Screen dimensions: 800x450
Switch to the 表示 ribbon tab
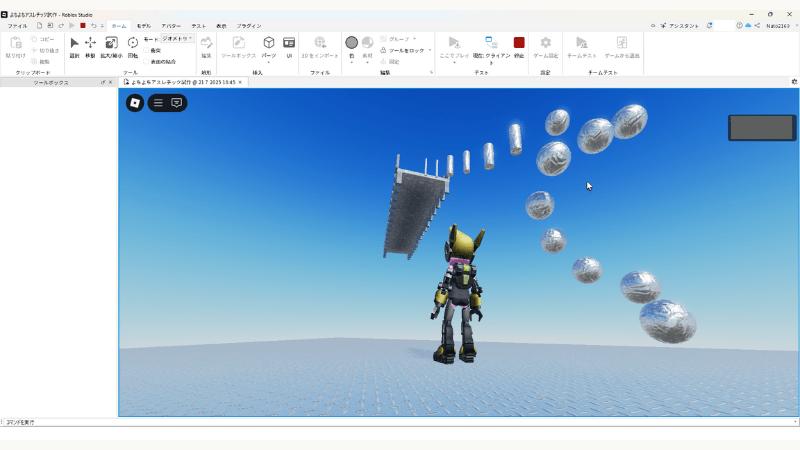[x=221, y=26]
